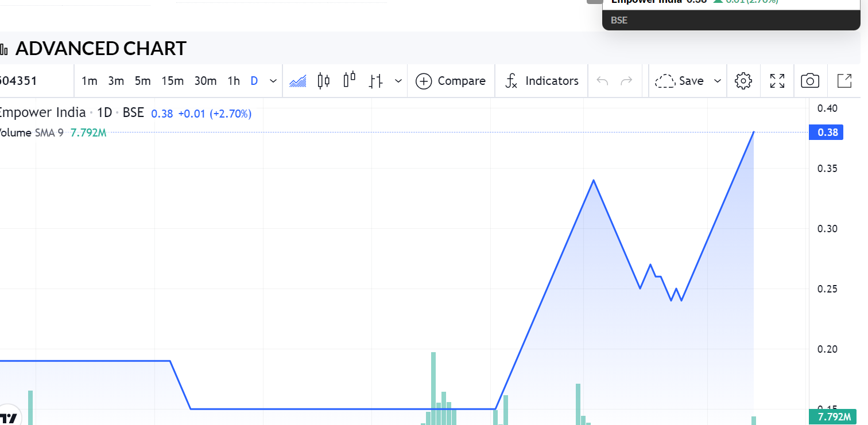Click the Compare button
The width and height of the screenshot is (868, 425).
451,81
